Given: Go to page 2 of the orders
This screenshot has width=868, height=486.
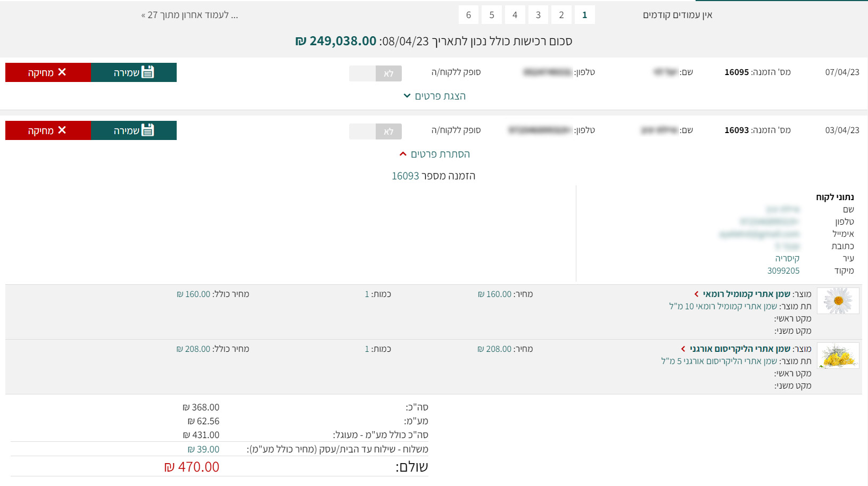Looking at the screenshot, I should click(x=561, y=15).
